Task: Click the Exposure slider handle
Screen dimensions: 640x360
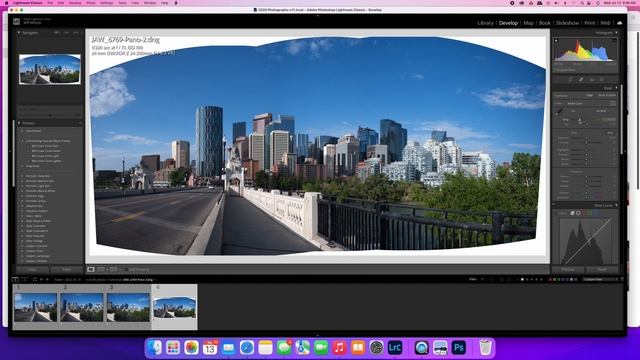Action: point(586,138)
